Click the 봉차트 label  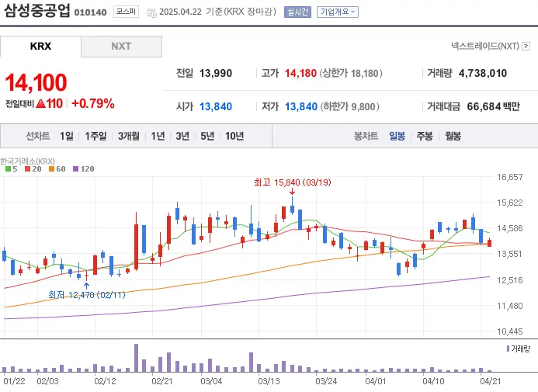click(x=366, y=136)
